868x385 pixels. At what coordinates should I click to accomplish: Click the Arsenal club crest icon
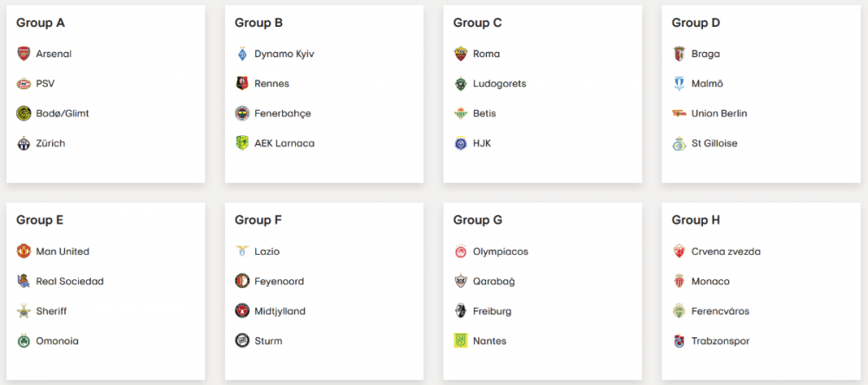pos(23,54)
